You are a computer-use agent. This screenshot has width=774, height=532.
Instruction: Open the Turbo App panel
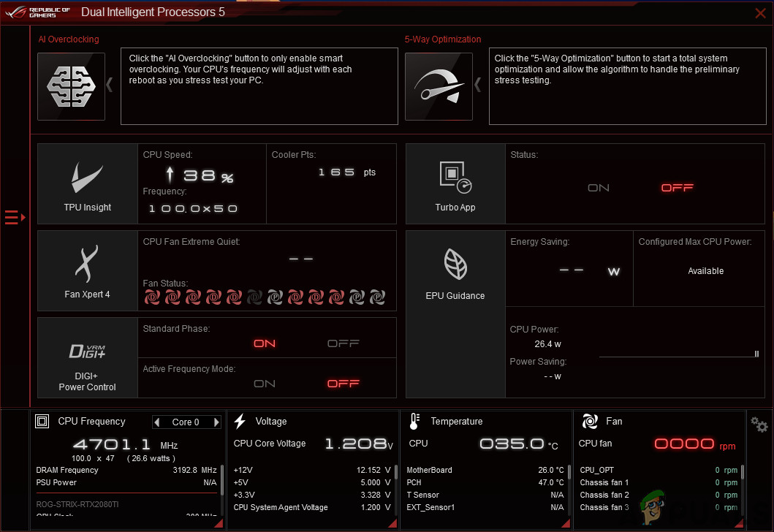[x=455, y=183]
